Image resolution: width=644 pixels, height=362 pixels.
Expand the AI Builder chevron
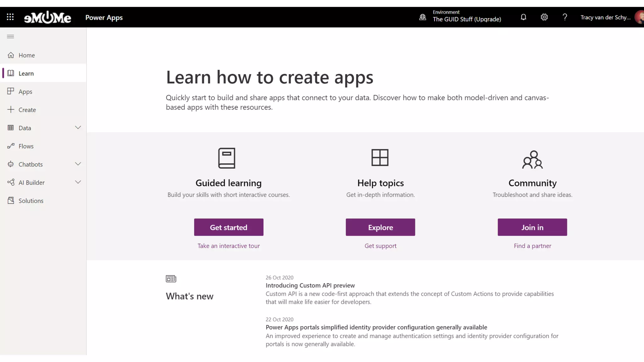tap(78, 182)
